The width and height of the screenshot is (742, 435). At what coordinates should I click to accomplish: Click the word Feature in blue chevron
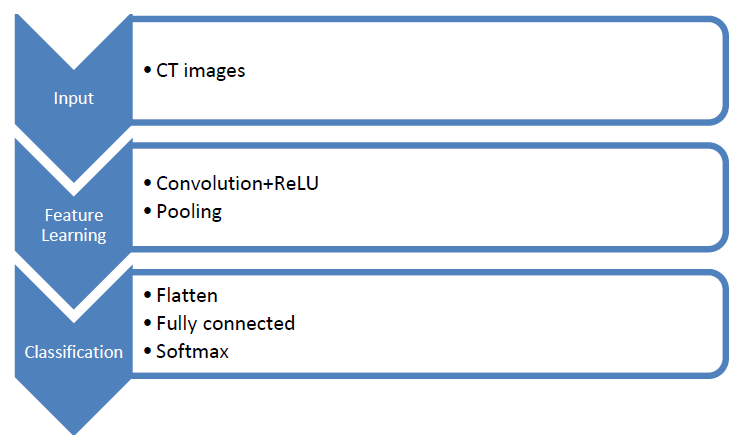(x=74, y=215)
